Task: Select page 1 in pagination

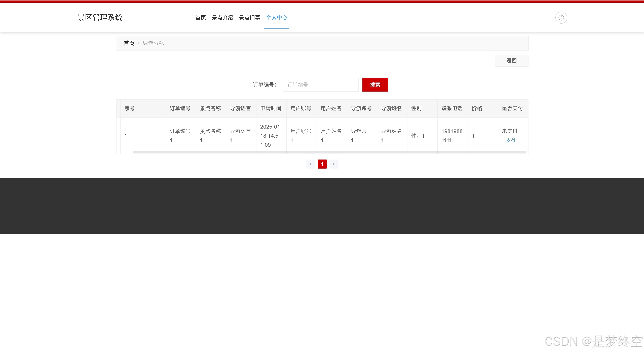Action: [x=322, y=164]
